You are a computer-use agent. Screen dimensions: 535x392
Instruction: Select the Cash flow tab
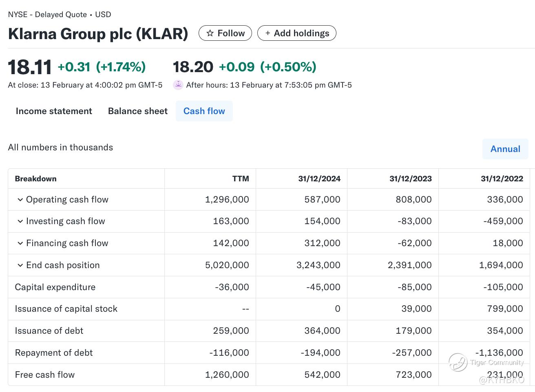click(x=204, y=111)
